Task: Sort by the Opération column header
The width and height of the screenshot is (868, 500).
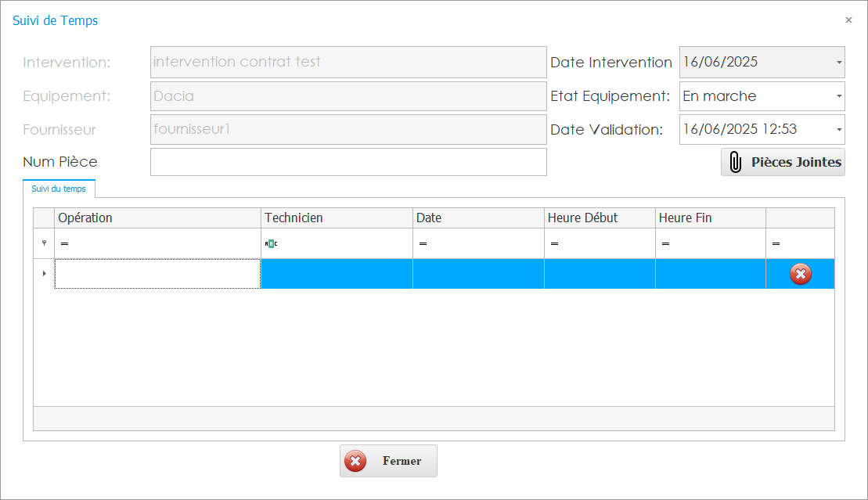Action: click(157, 218)
